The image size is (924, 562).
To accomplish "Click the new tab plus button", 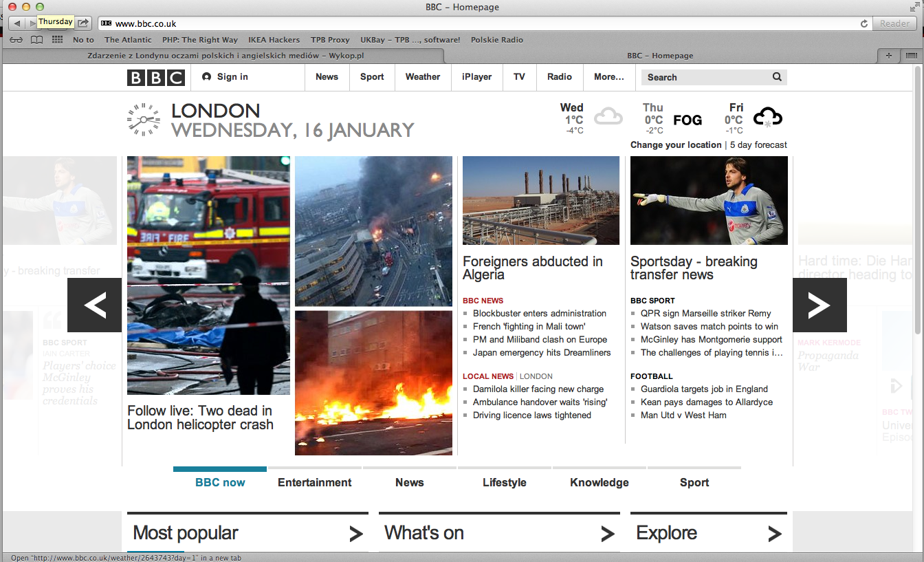I will coord(888,56).
